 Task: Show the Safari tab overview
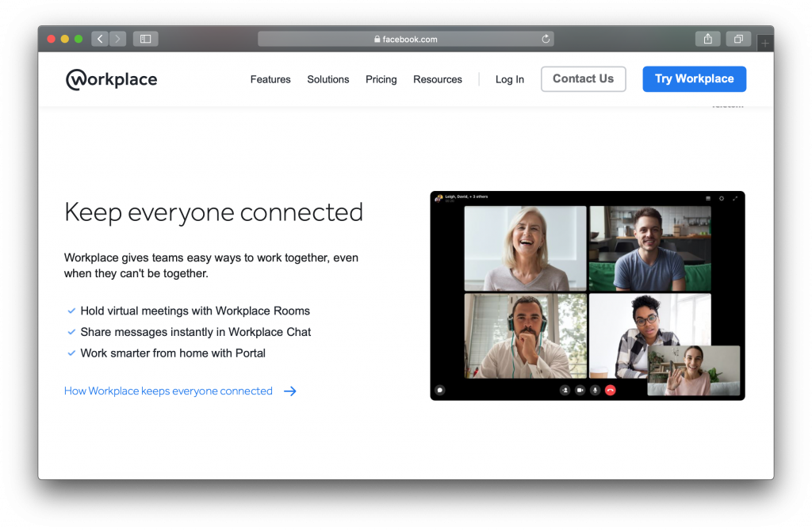click(x=738, y=39)
